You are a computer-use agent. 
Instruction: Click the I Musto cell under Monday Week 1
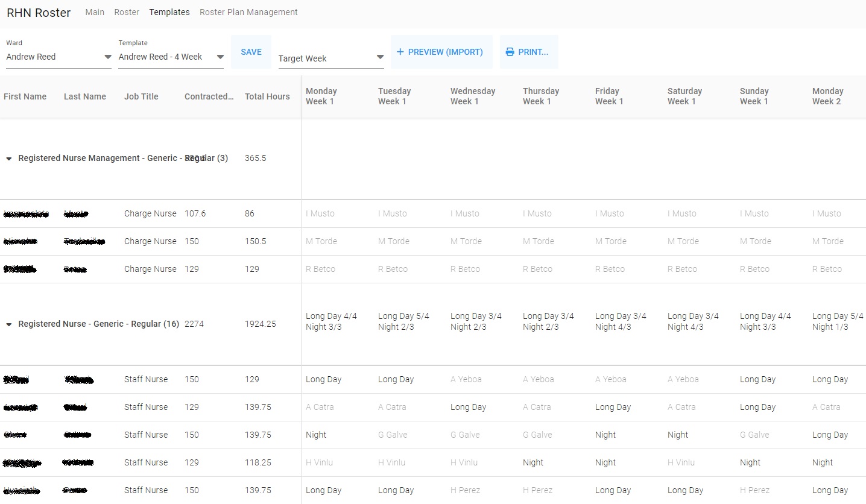click(320, 213)
